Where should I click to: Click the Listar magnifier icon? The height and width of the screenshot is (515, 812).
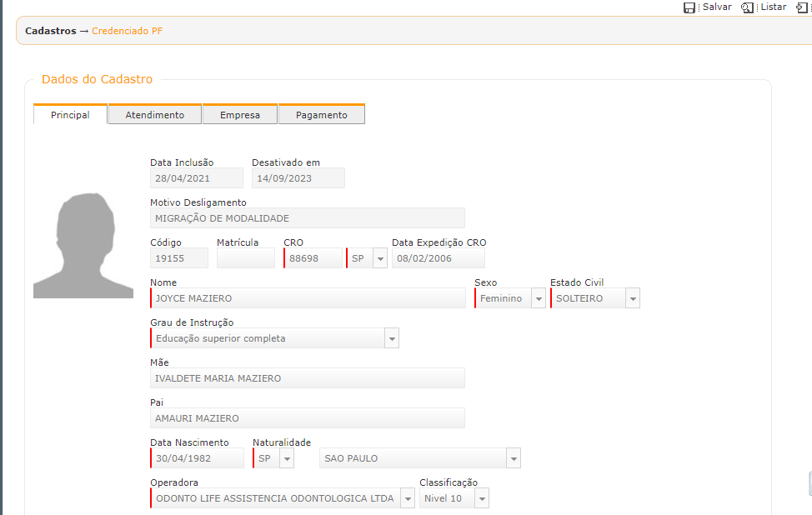(748, 7)
